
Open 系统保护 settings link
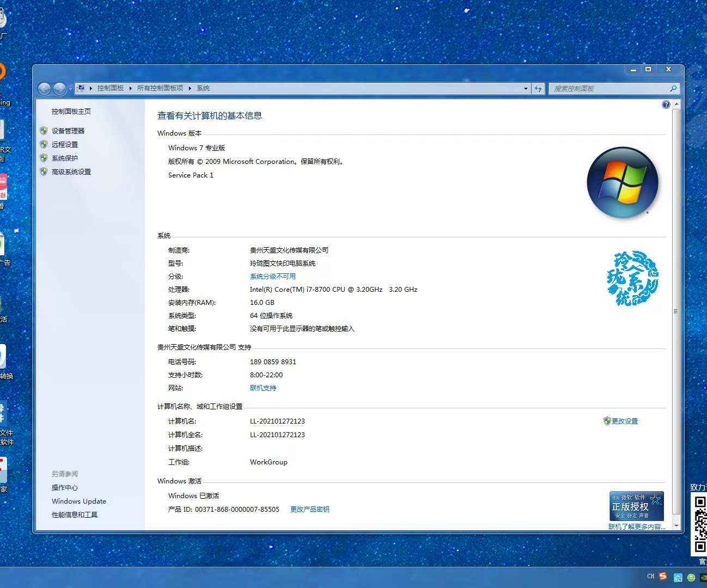click(x=65, y=158)
